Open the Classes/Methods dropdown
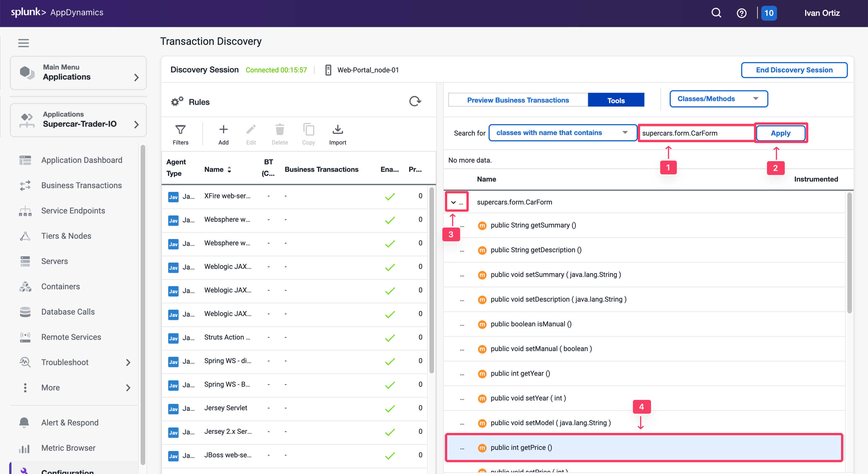The width and height of the screenshot is (868, 474). point(718,99)
